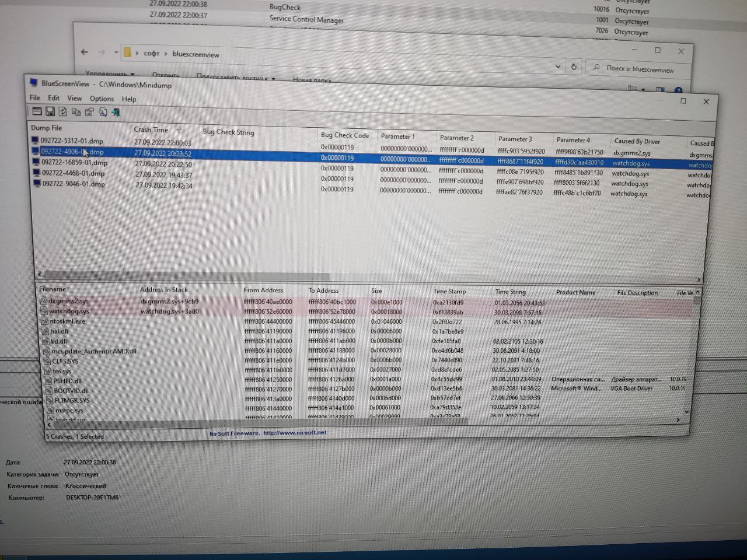747x560 pixels.
Task: Expand the Explorer address history dropdown
Action: tap(558, 66)
